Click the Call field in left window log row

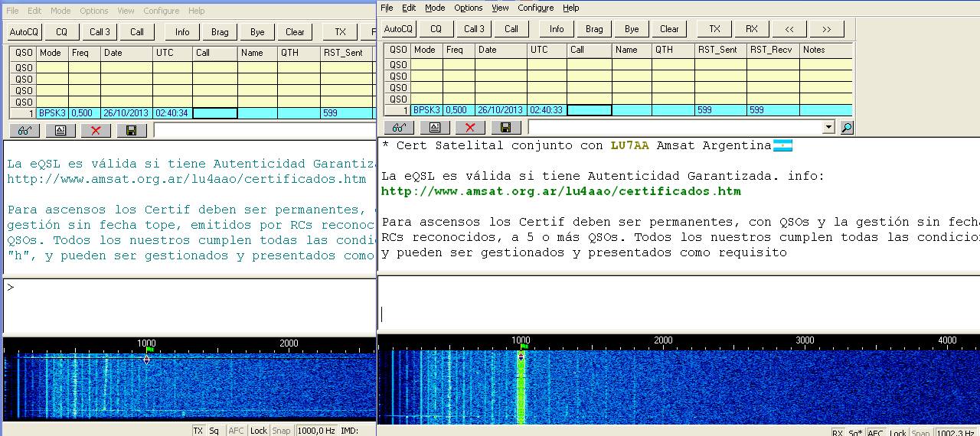(x=215, y=113)
